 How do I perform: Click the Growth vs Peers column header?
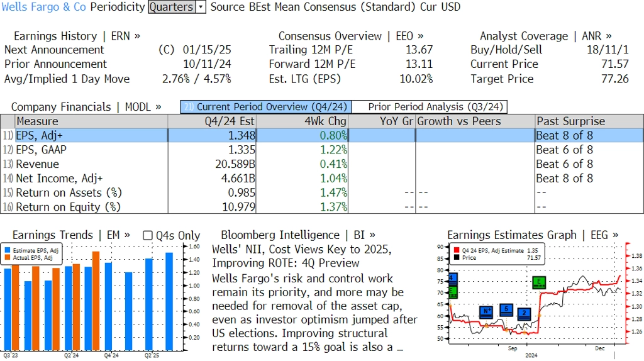(475, 121)
